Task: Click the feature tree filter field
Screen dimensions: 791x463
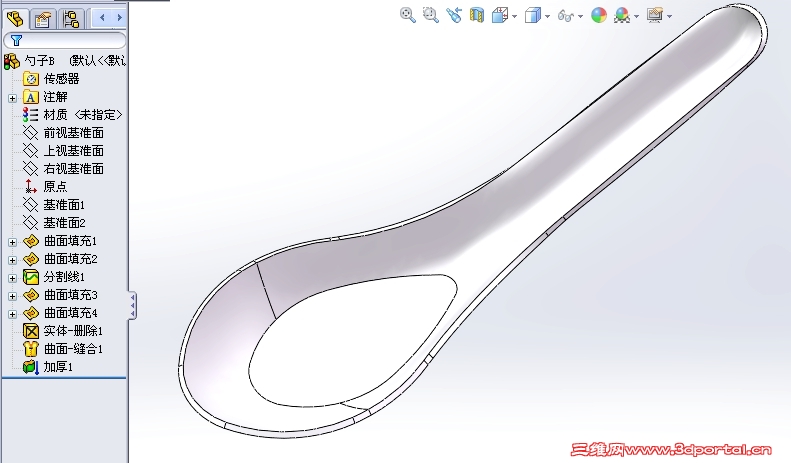Action: coord(65,40)
